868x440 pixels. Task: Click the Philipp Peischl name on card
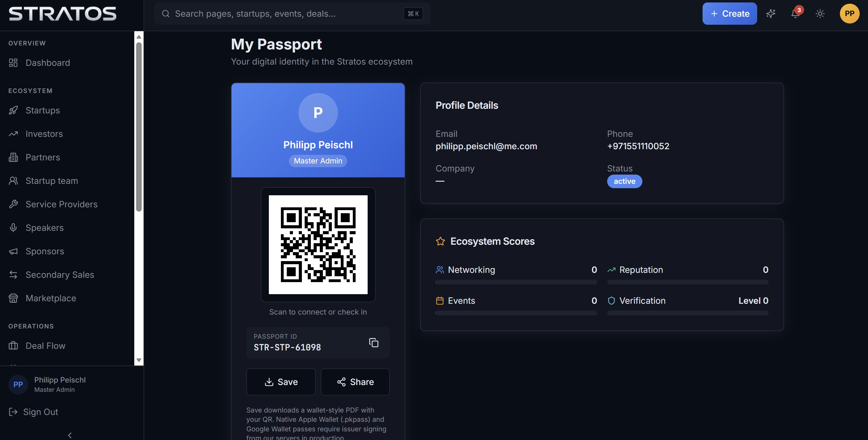tap(318, 145)
